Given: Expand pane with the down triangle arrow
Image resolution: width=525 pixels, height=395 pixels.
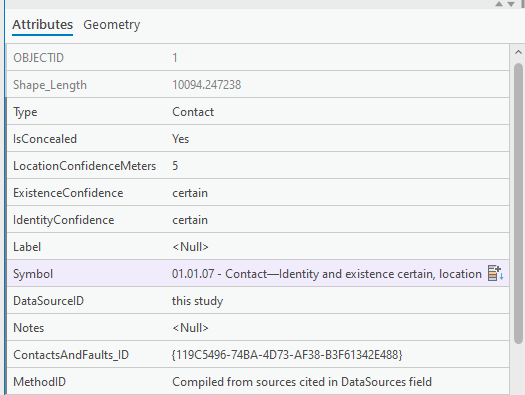Looking at the screenshot, I should pyautogui.click(x=511, y=4).
